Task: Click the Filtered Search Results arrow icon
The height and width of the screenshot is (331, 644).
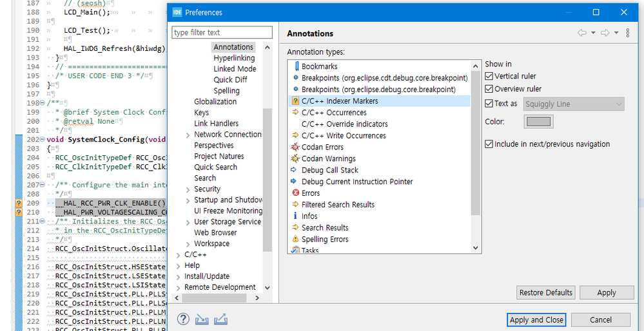Action: coord(295,204)
